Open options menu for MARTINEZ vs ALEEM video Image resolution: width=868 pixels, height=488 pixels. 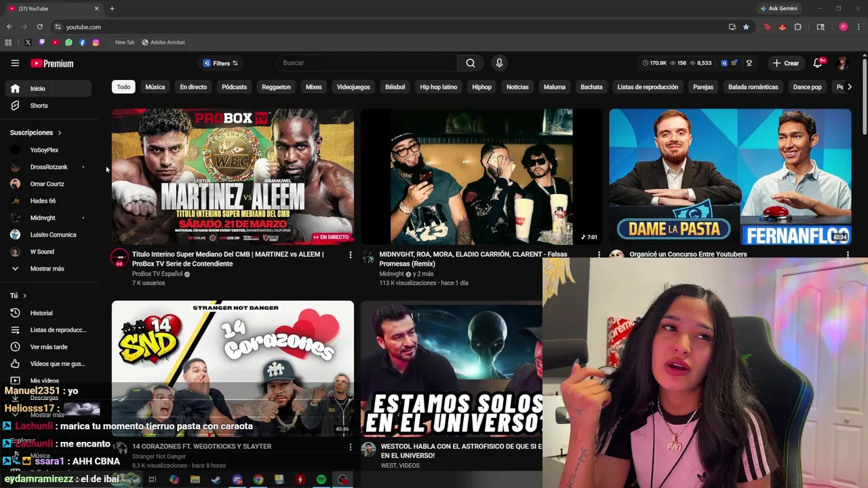(x=350, y=255)
